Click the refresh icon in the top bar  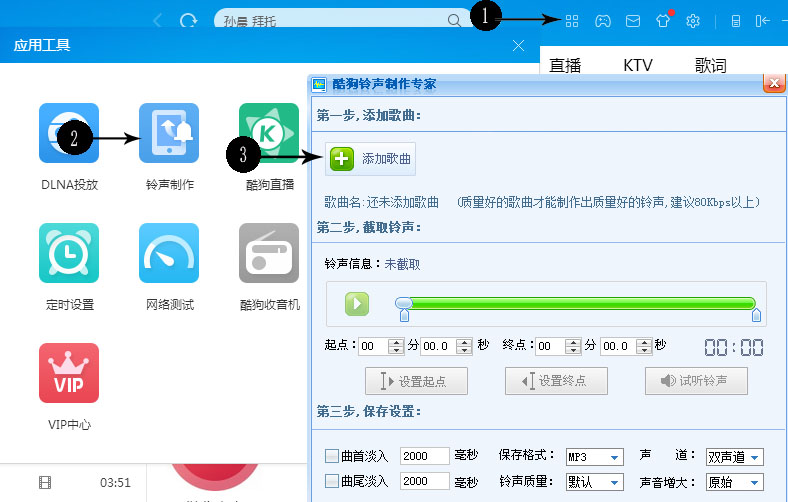coord(188,21)
